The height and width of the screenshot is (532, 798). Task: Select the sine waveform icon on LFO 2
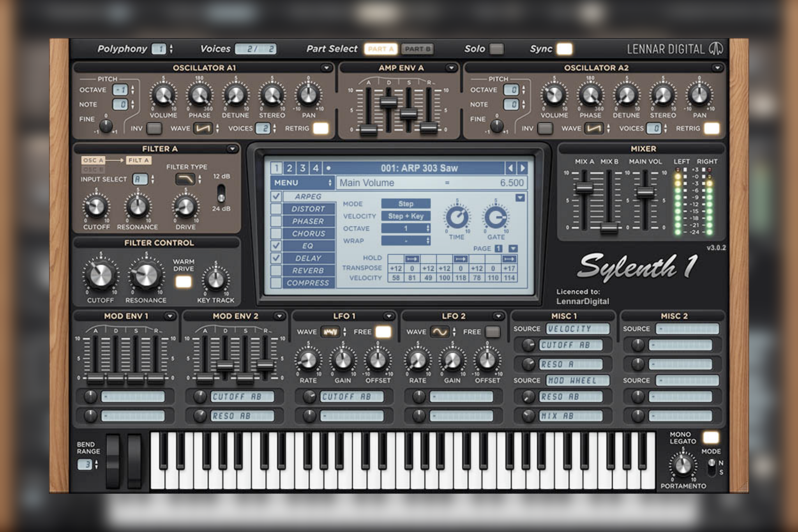(441, 332)
